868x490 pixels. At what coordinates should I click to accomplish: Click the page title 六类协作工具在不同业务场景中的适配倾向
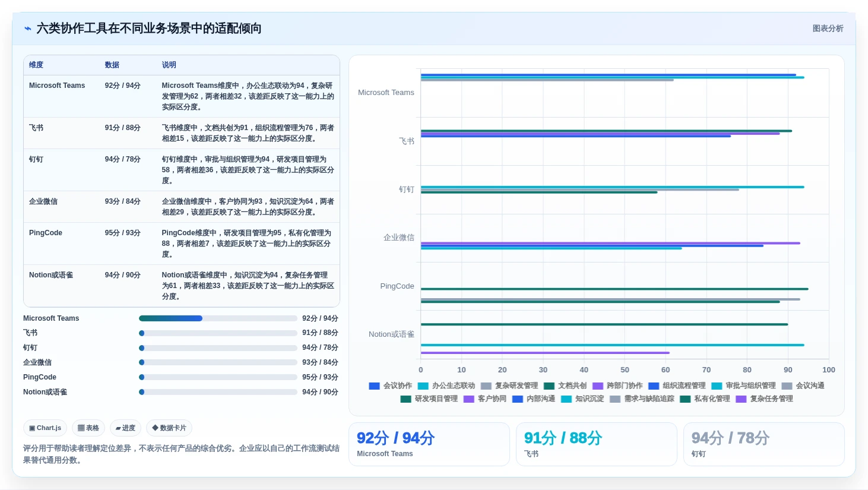[149, 29]
